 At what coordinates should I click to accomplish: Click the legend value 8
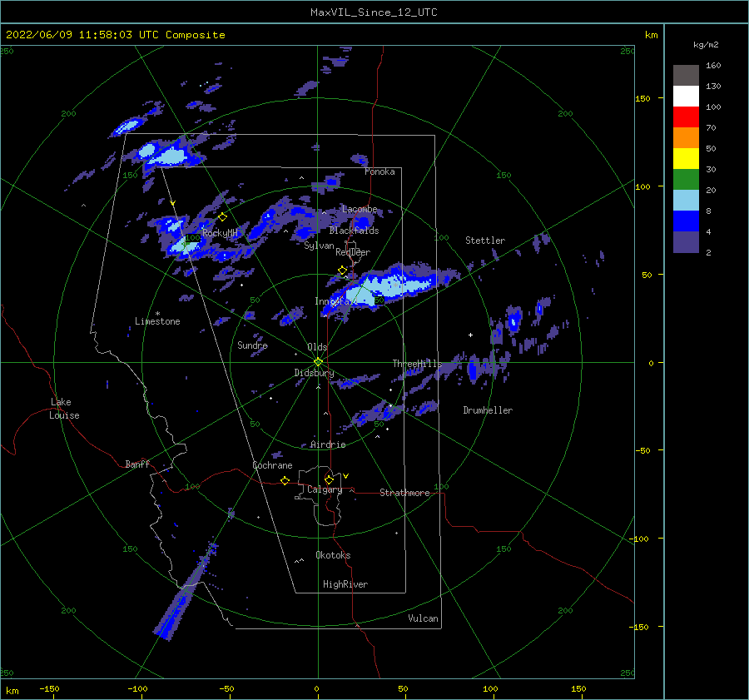[708, 211]
